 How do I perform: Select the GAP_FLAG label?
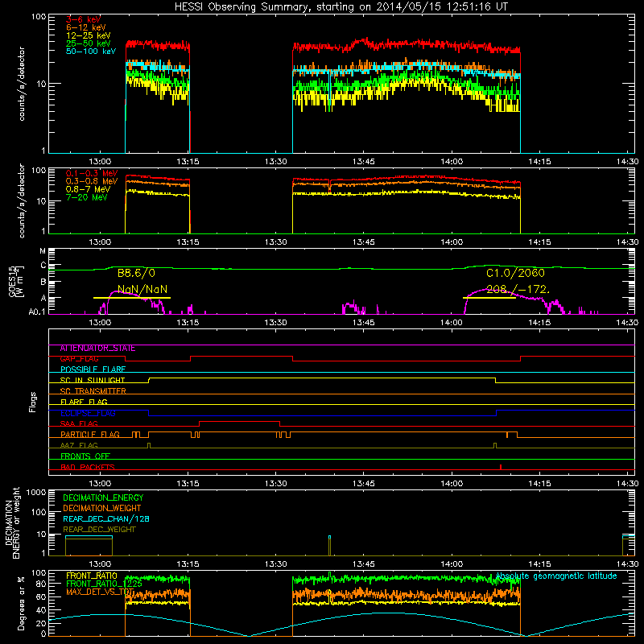click(x=79, y=359)
